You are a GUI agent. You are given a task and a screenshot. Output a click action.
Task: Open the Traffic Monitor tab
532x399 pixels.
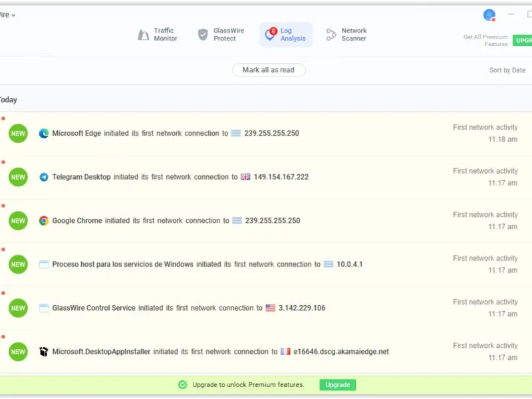tap(158, 35)
